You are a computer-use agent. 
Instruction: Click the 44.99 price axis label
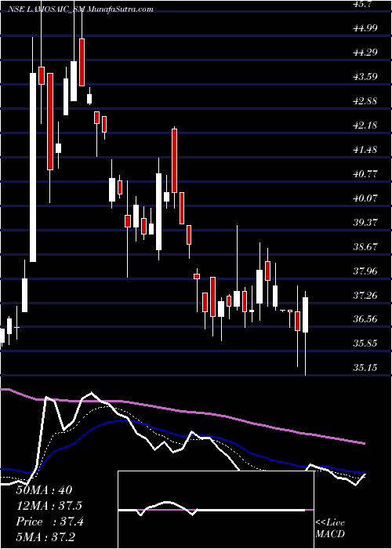[366, 27]
